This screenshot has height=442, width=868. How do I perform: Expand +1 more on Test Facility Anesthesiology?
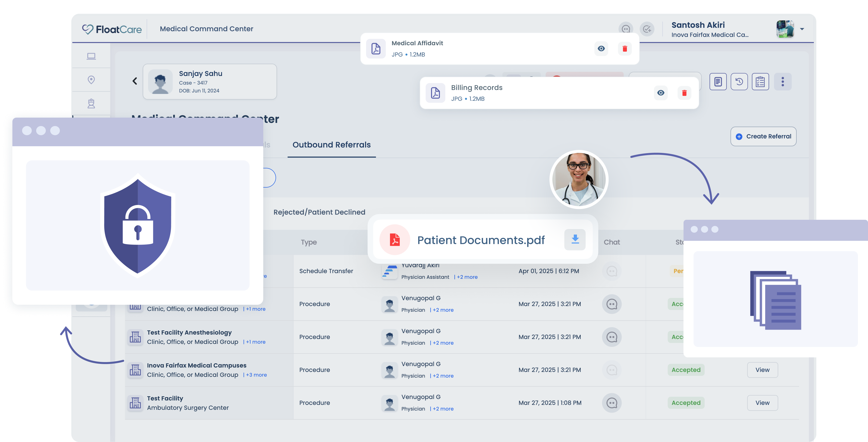[x=255, y=342]
